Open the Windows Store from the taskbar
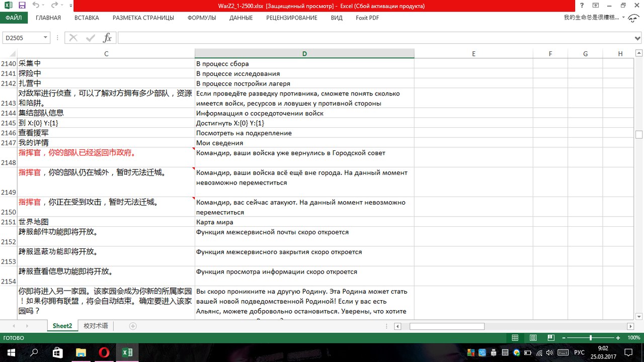The width and height of the screenshot is (644, 362). (x=57, y=352)
